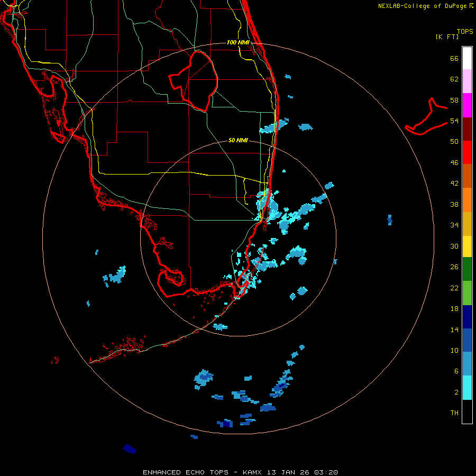Click the [K FT] units label
Image resolution: width=476 pixels, height=476 pixels.
[447, 36]
